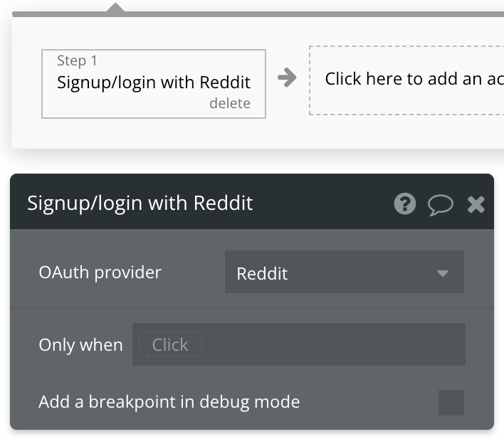Image resolution: width=504 pixels, height=444 pixels.
Task: Toggle the breakpoint in debug mode checkbox
Action: 451,403
